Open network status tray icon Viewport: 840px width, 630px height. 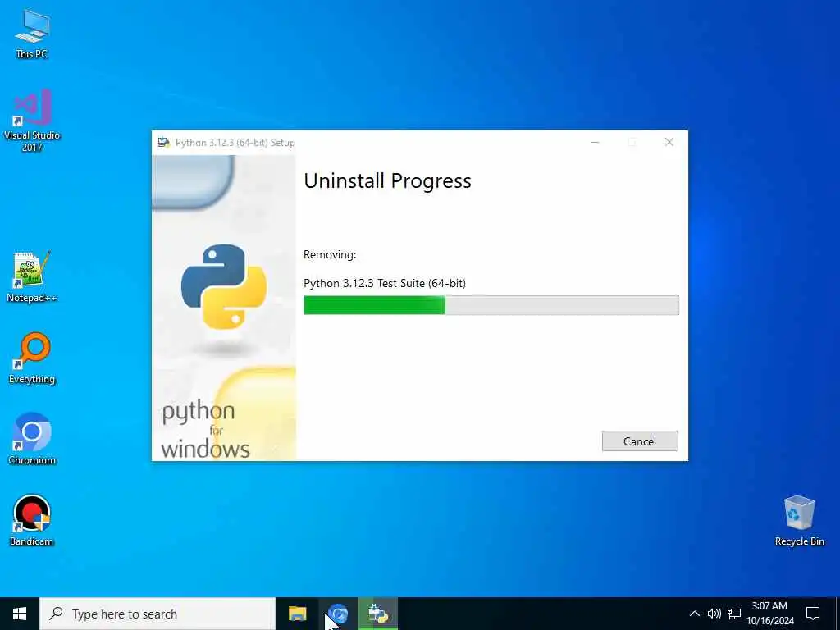coord(734,614)
